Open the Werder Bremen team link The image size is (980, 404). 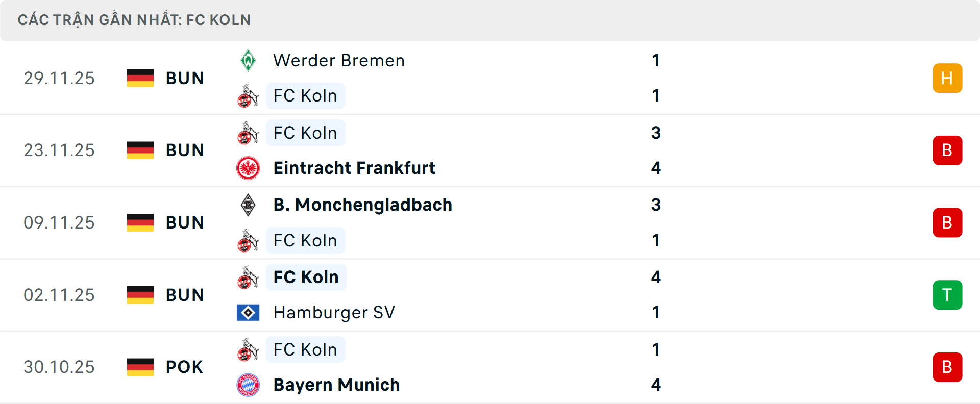(339, 61)
